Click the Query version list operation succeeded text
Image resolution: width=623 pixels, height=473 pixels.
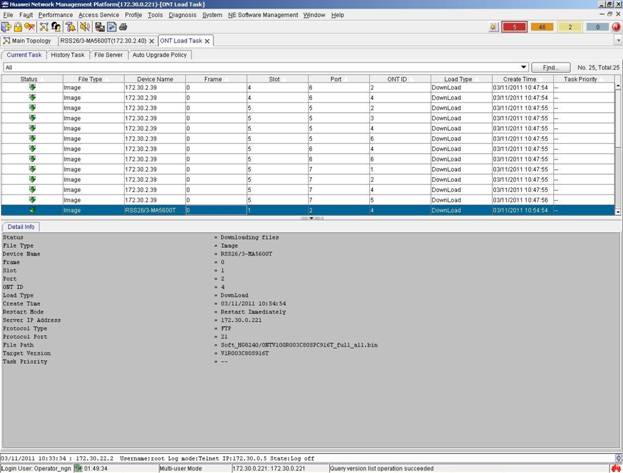click(x=381, y=469)
